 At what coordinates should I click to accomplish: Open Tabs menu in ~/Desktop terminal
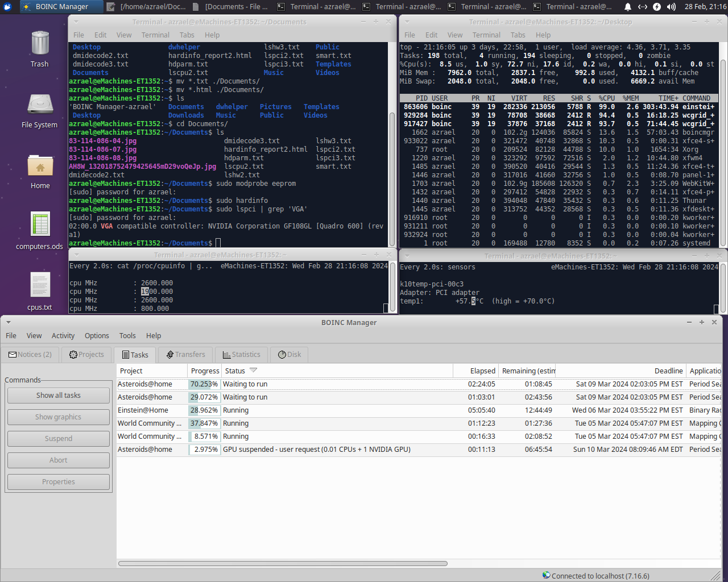[518, 35]
